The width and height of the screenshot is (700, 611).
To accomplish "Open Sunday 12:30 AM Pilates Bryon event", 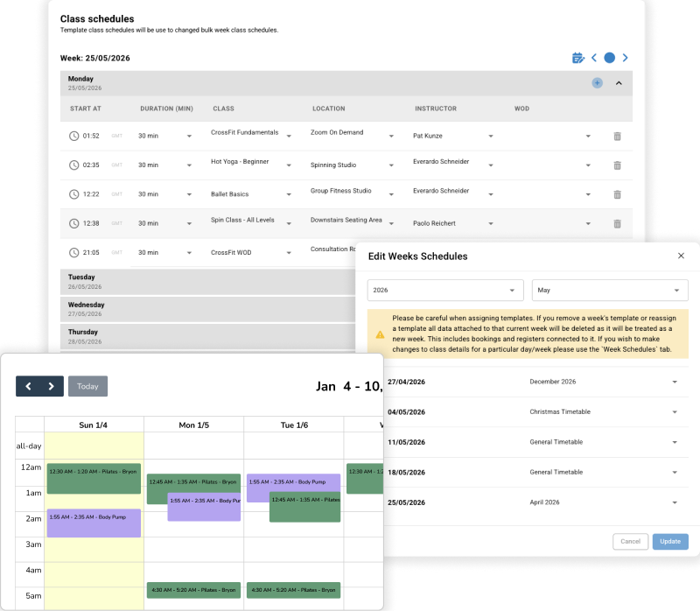I will click(94, 479).
